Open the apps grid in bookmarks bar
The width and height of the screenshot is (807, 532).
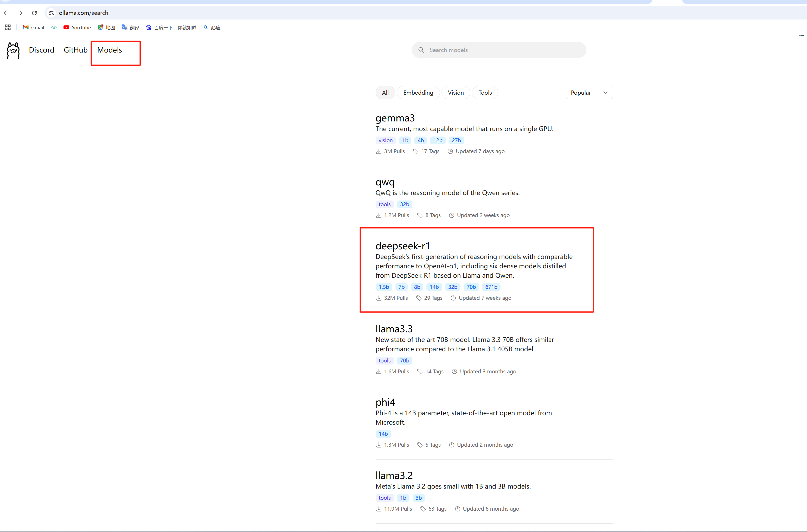(x=8, y=28)
